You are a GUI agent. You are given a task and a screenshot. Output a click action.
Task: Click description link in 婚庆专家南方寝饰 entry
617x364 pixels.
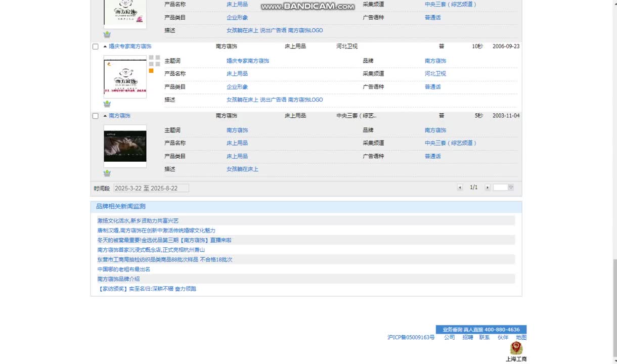click(275, 100)
